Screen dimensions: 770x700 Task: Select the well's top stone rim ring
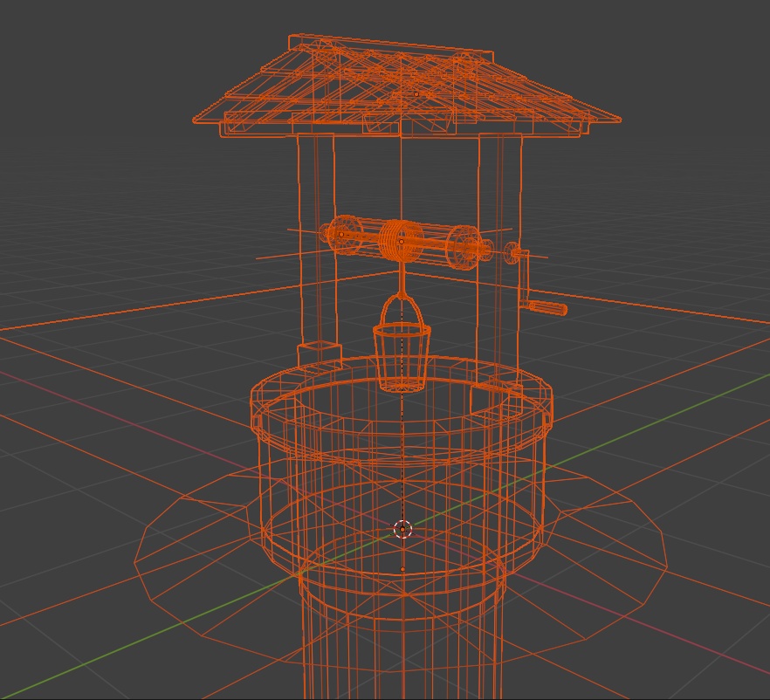(x=402, y=412)
